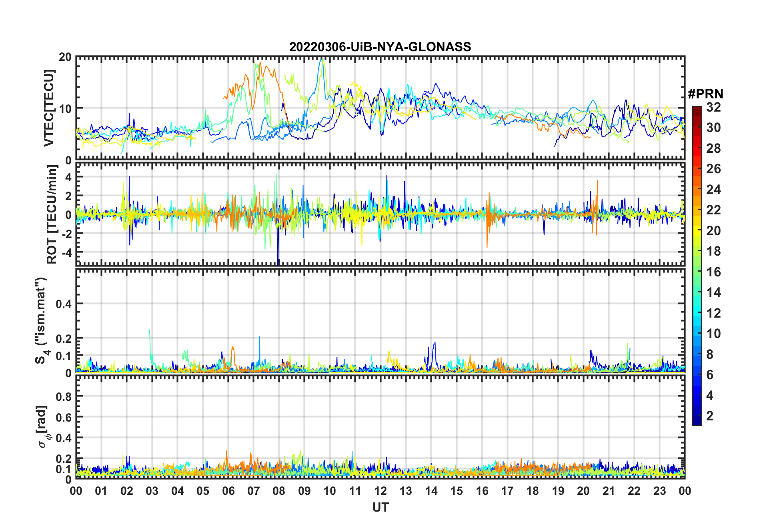Click the plot title 20220306-UiB-NYA-GLONASS
The image size is (761, 532).
(380, 47)
